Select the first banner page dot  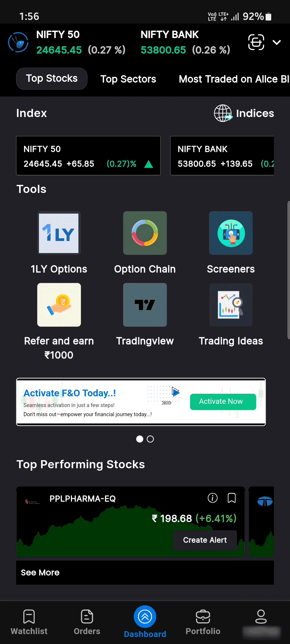(x=140, y=439)
